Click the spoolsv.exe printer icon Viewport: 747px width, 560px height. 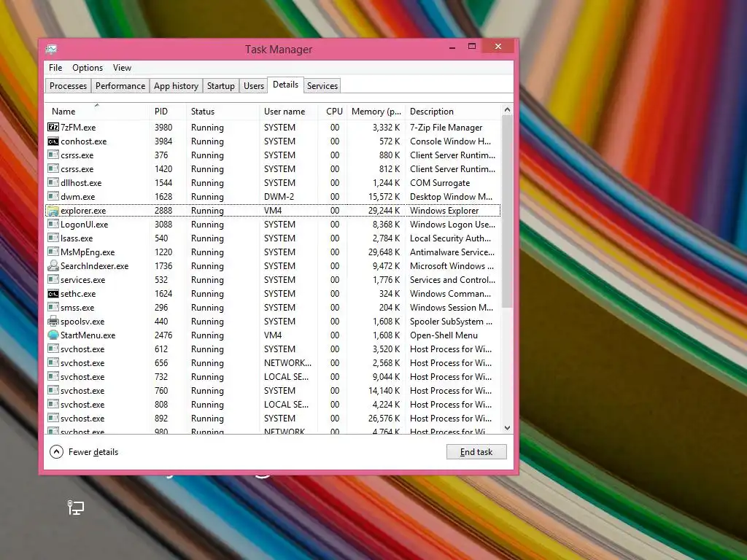(x=53, y=321)
